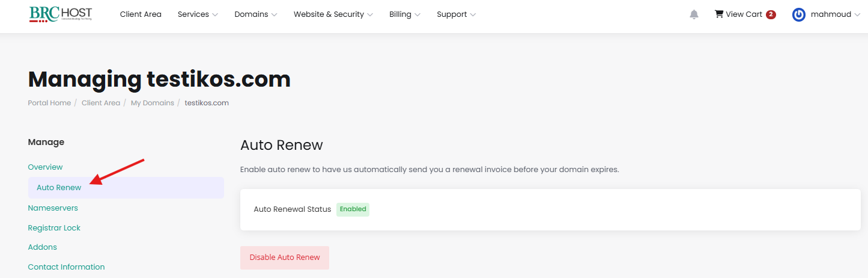Open Registrar Lock settings
The width and height of the screenshot is (868, 278).
54,227
